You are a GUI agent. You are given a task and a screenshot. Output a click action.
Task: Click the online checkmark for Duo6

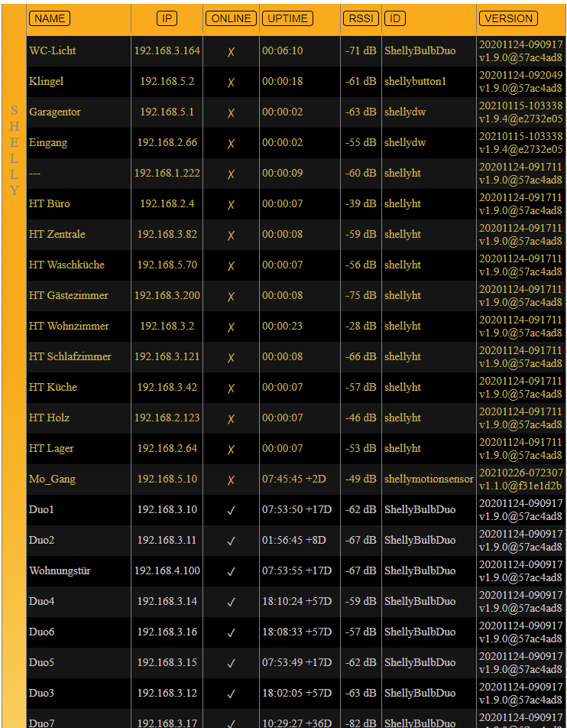click(x=231, y=632)
